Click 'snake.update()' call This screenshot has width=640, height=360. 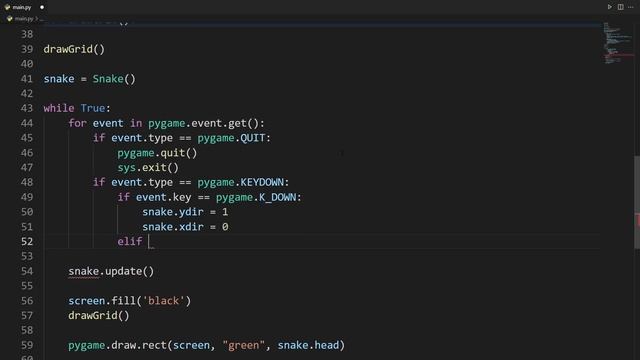pyautogui.click(x=111, y=271)
